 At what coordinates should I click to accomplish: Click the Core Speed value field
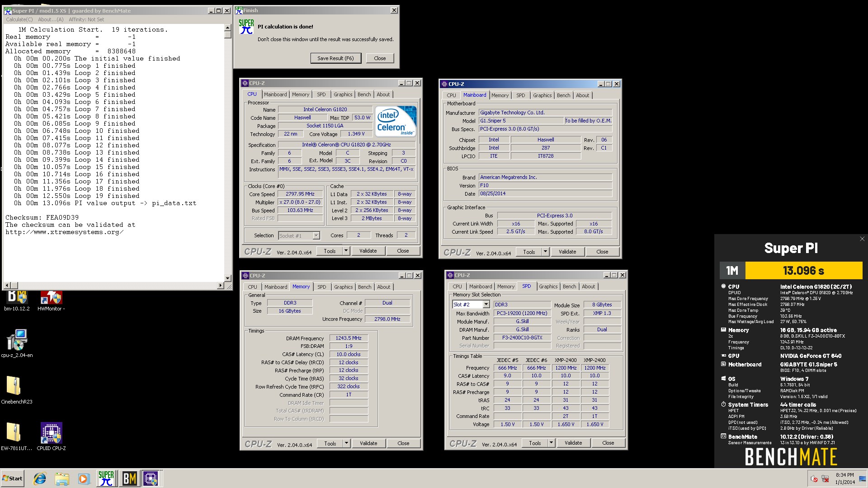[300, 194]
